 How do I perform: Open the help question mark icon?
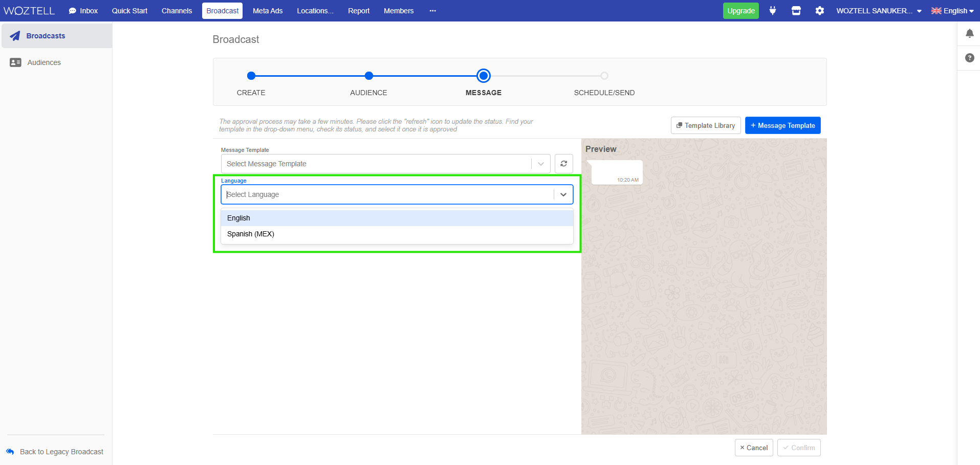pos(969,58)
